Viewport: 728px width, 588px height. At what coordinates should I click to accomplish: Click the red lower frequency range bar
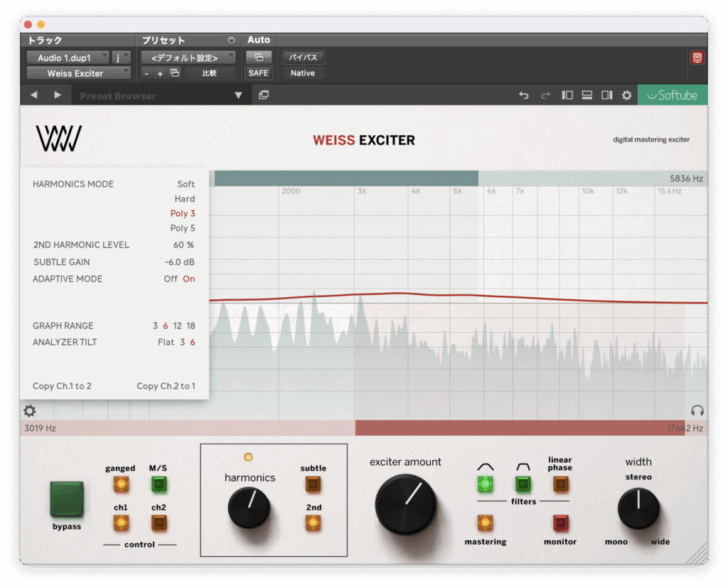coord(520,428)
